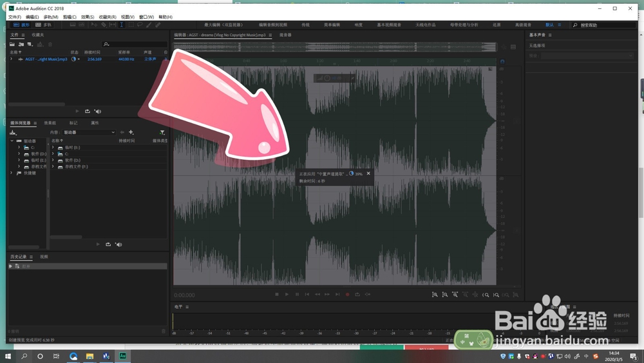Toggle Auto-Play in Files panel
This screenshot has height=363, width=644.
point(97,111)
